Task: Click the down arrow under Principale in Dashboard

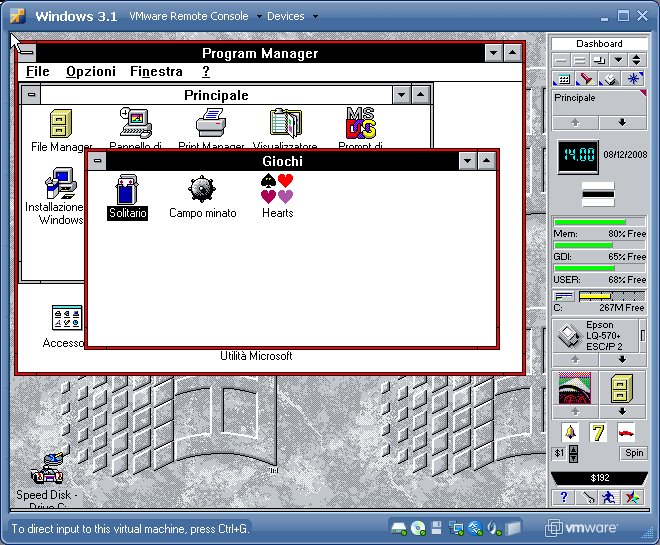Action: [622, 122]
